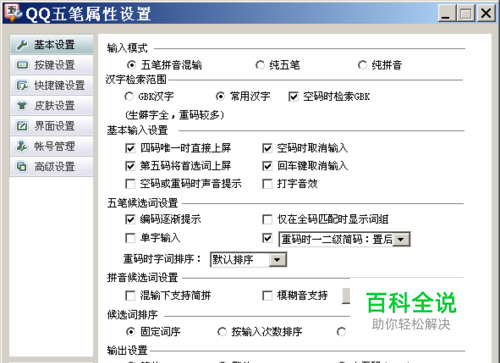Switch to 快捷键设置 tab

52,85
